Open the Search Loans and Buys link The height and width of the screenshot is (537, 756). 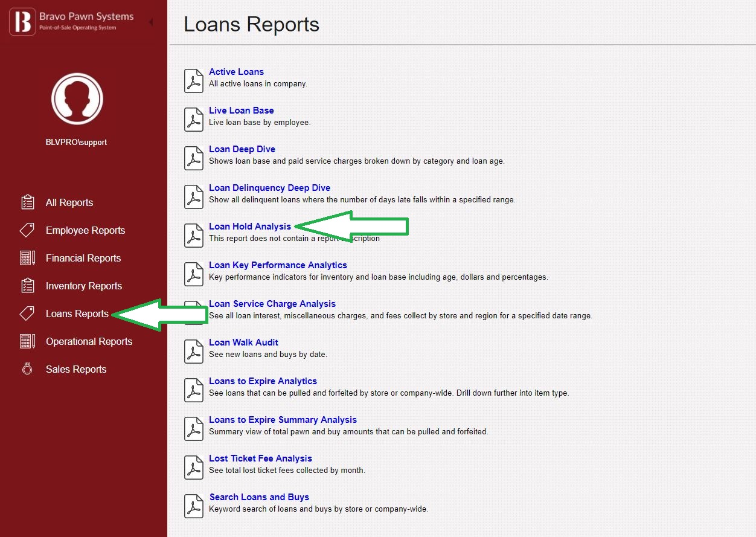(259, 497)
